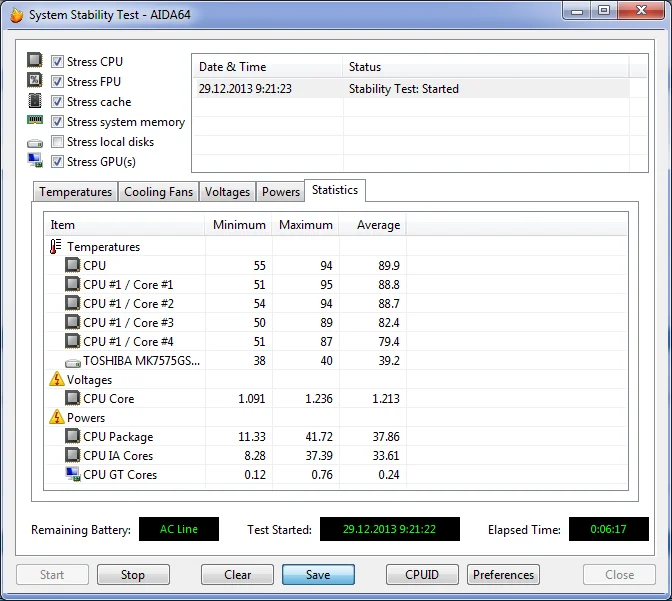Click the Stability Test: Started status text
The image size is (672, 601).
(x=404, y=89)
